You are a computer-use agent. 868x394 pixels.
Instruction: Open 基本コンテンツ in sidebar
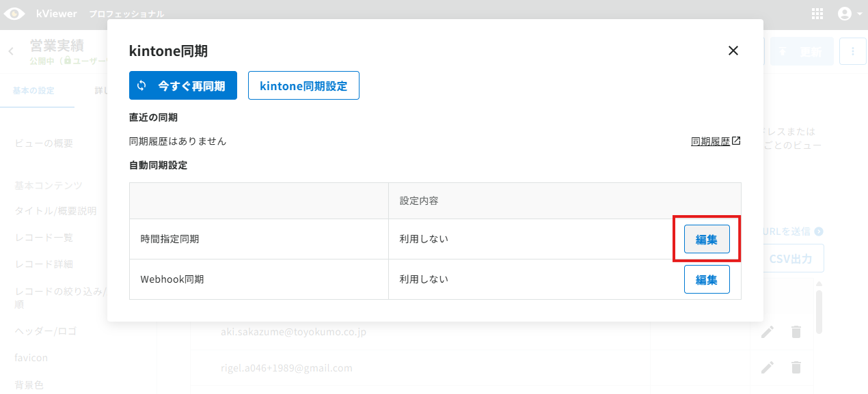coord(49,186)
